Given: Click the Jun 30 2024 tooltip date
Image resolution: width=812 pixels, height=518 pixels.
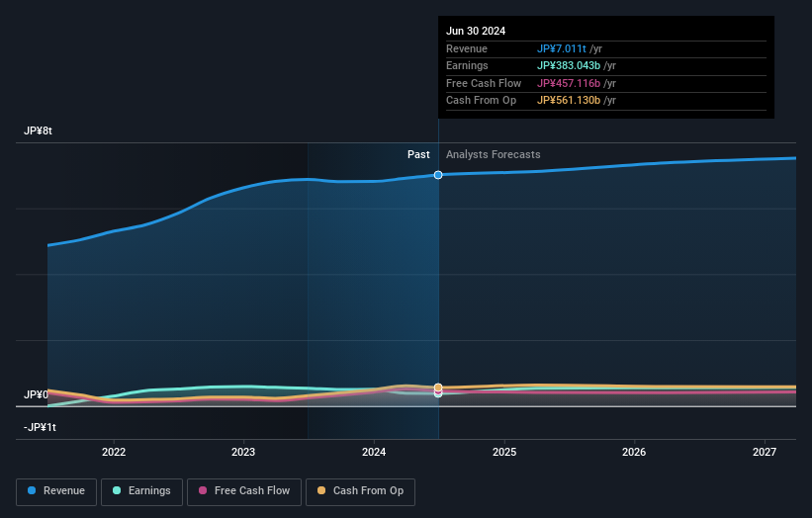Looking at the screenshot, I should (x=476, y=31).
